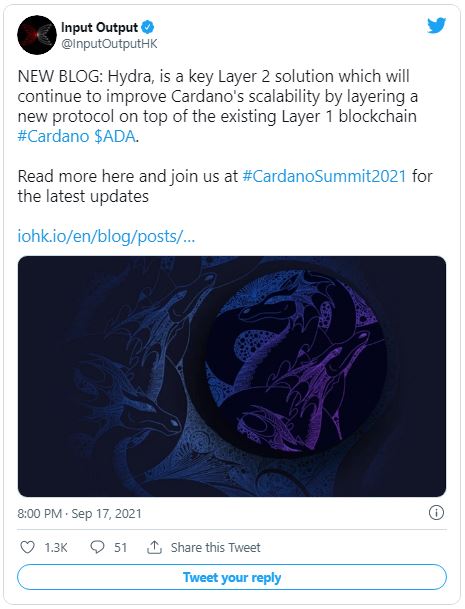This screenshot has height=609, width=465.
Task: Click the 51 replies count
Action: (120, 548)
